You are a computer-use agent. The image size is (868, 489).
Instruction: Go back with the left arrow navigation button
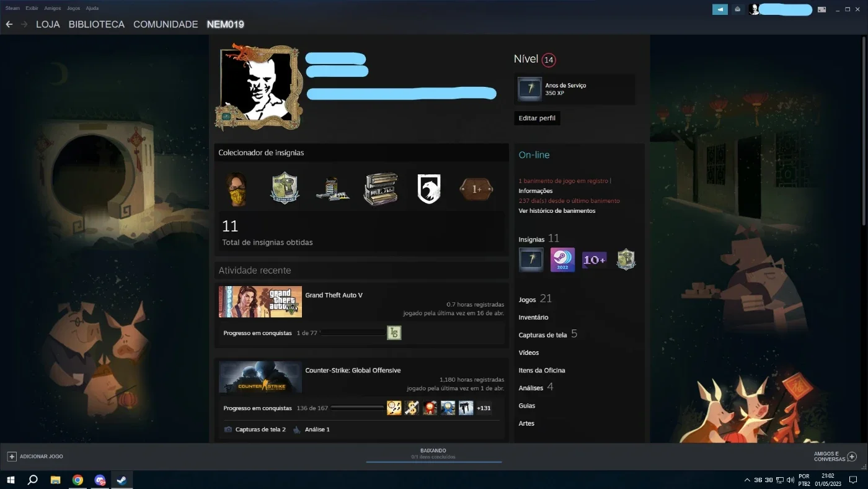(9, 24)
